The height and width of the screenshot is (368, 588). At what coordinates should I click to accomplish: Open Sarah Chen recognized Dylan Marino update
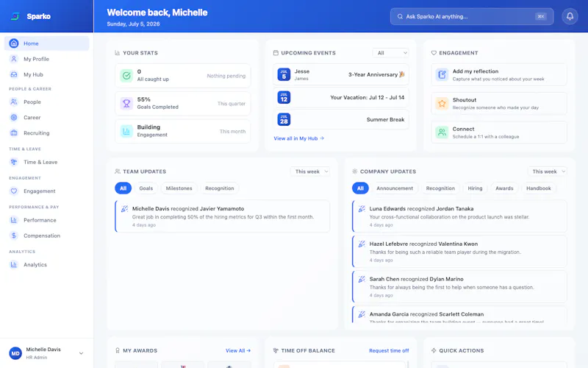(459, 287)
